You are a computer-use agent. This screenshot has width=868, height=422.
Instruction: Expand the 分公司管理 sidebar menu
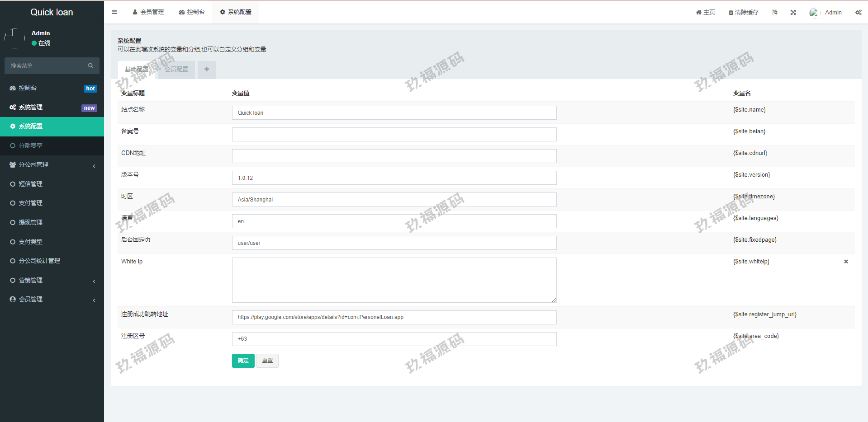click(52, 164)
